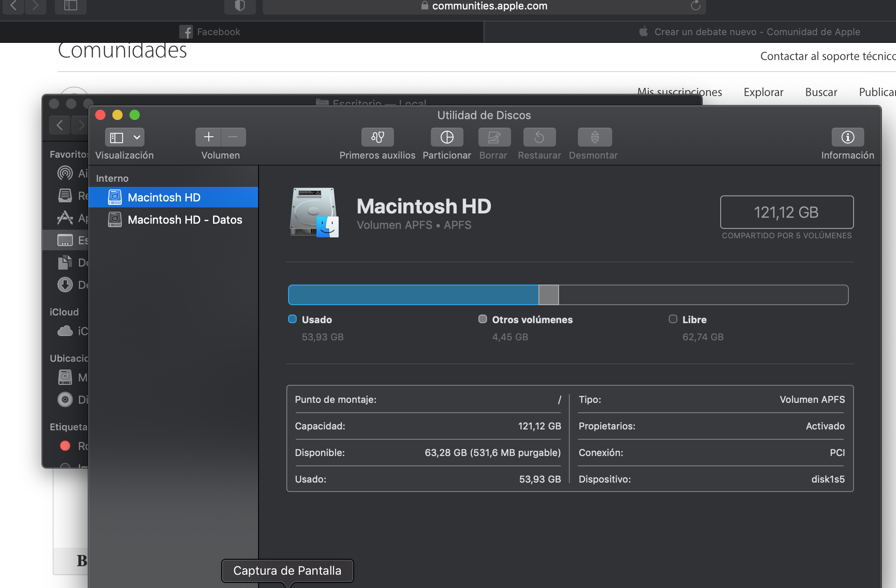
Task: Run First Aid (Primeros auxilios) on the disk
Action: pos(377,137)
